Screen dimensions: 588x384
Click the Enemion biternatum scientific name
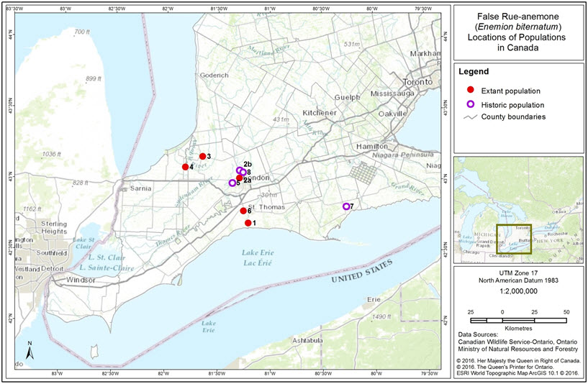[x=518, y=27]
